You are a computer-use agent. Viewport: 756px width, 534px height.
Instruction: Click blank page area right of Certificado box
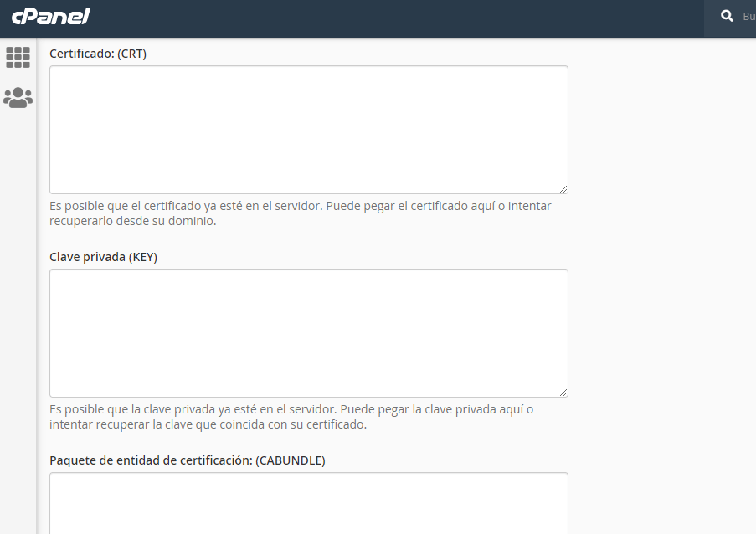(661, 130)
